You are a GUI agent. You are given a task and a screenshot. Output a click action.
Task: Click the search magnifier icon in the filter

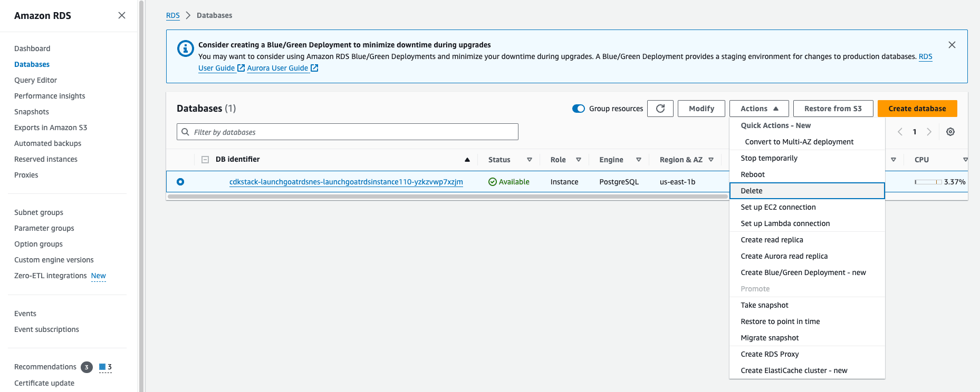coord(185,132)
